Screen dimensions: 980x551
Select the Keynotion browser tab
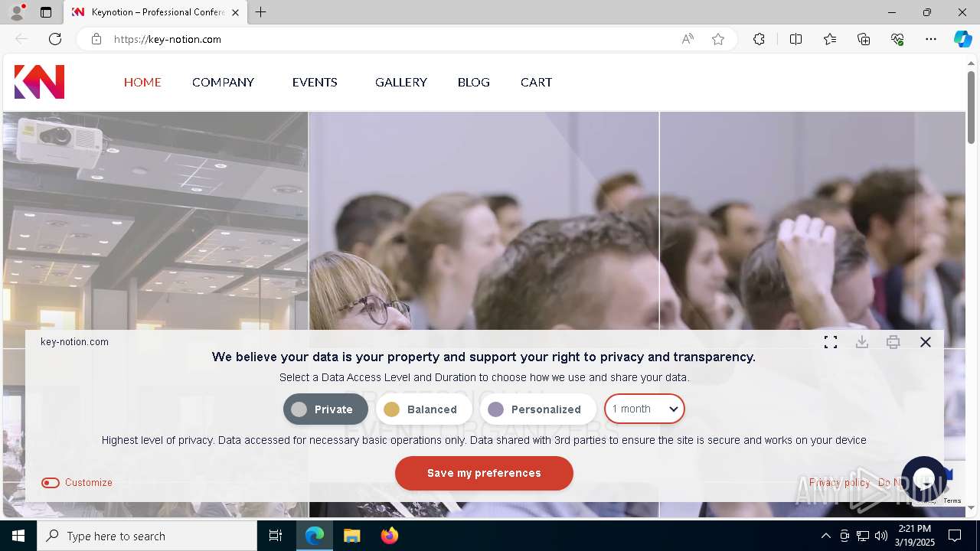point(155,12)
